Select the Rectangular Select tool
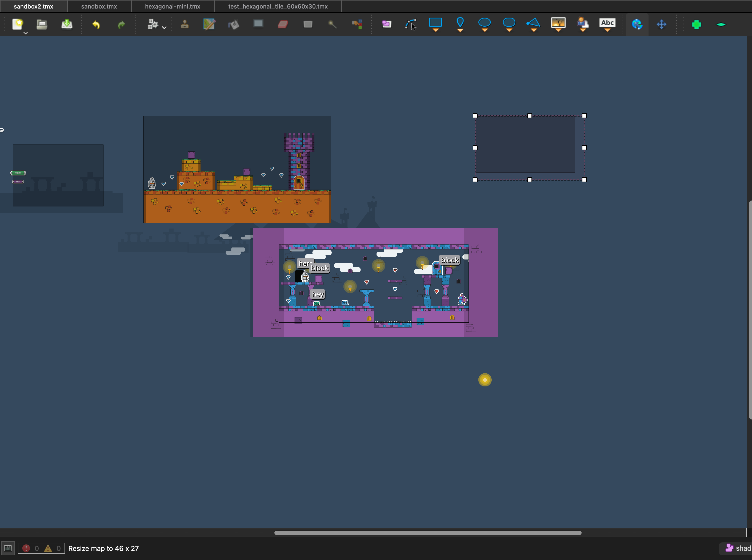 click(x=308, y=24)
